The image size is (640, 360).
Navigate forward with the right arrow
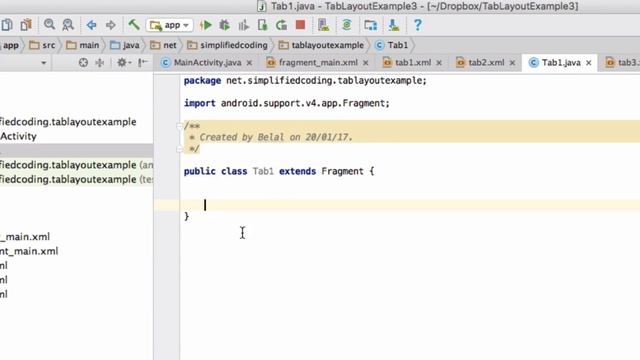pyautogui.click(x=111, y=25)
